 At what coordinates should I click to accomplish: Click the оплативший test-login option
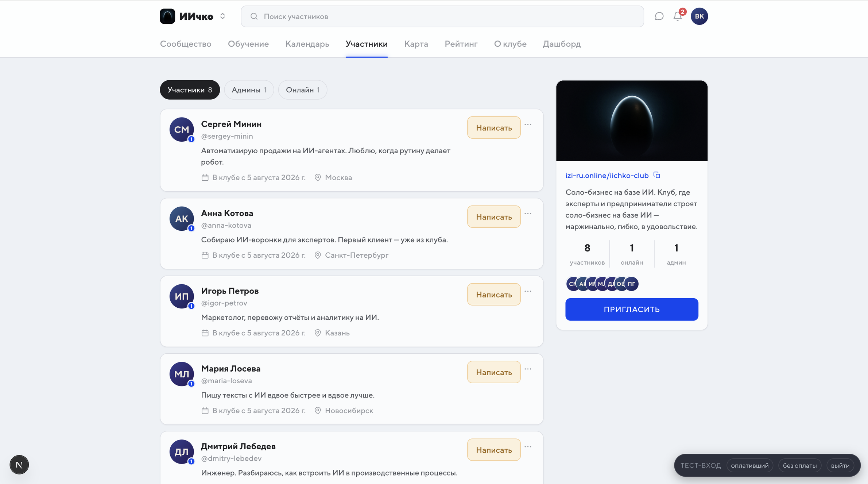pyautogui.click(x=749, y=465)
